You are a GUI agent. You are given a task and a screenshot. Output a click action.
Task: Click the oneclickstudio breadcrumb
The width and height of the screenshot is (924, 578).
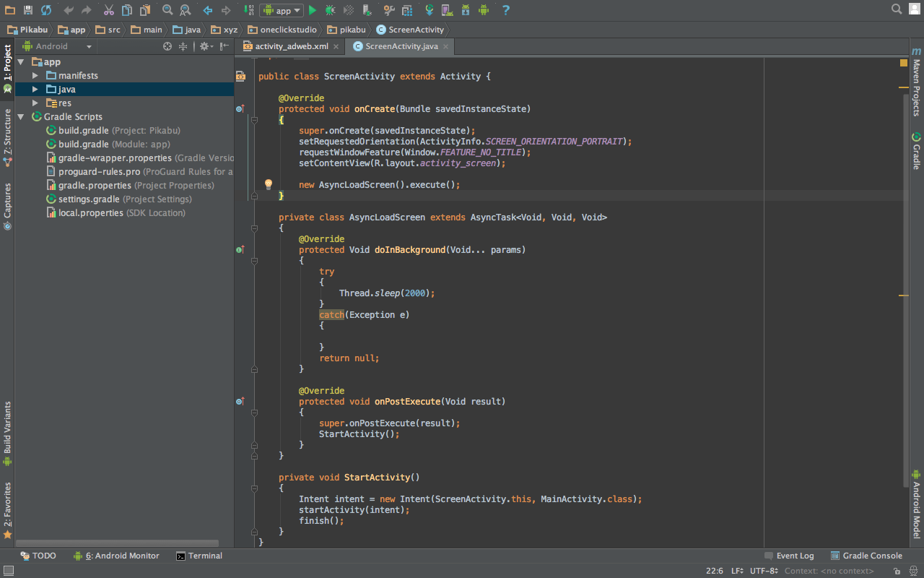281,30
